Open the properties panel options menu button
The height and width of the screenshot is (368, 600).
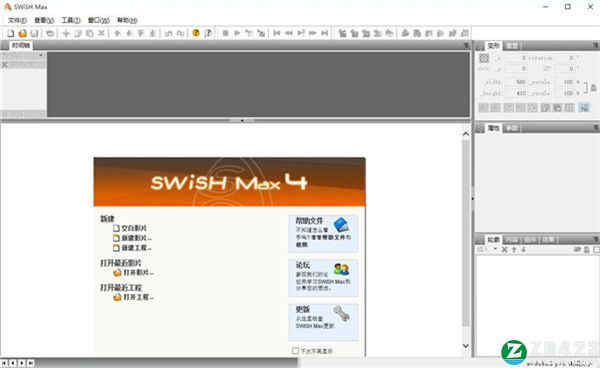point(596,128)
